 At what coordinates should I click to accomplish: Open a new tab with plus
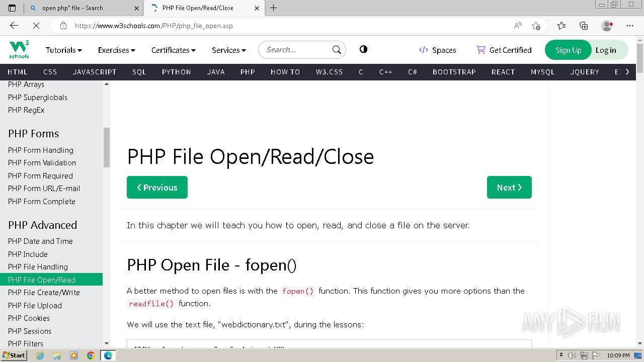273,8
